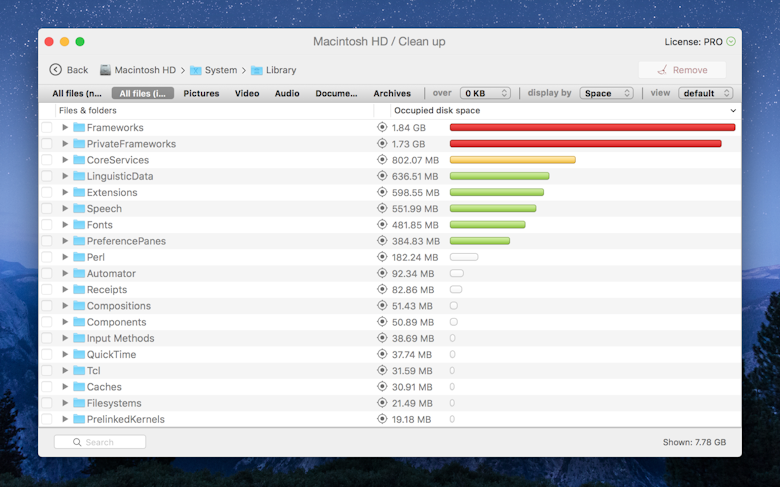Select the highlighted All files (i... tab
This screenshot has height=487, width=780.
(x=143, y=93)
